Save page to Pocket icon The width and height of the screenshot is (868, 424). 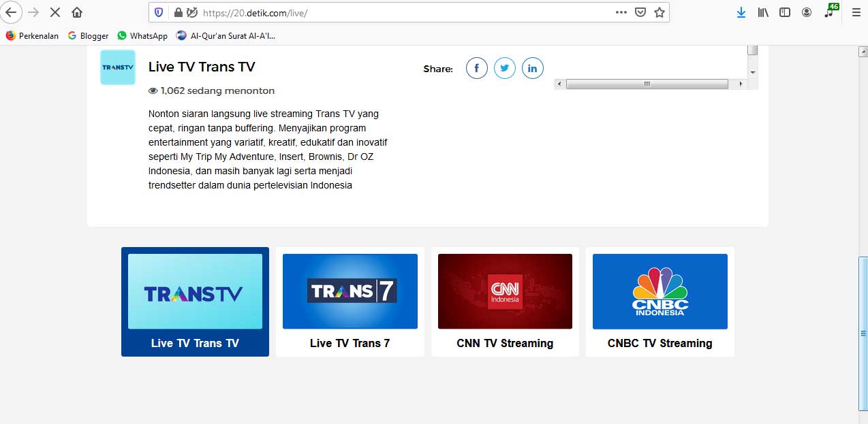coord(640,12)
